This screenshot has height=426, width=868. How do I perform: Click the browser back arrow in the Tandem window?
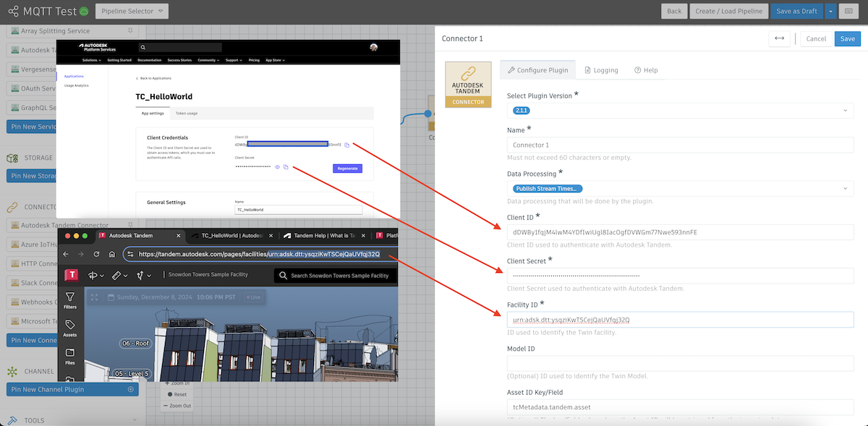[66, 254]
